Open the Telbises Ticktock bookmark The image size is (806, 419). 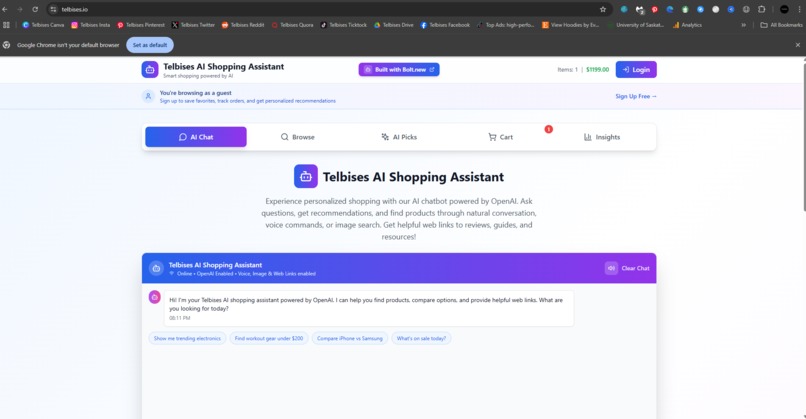click(x=343, y=25)
